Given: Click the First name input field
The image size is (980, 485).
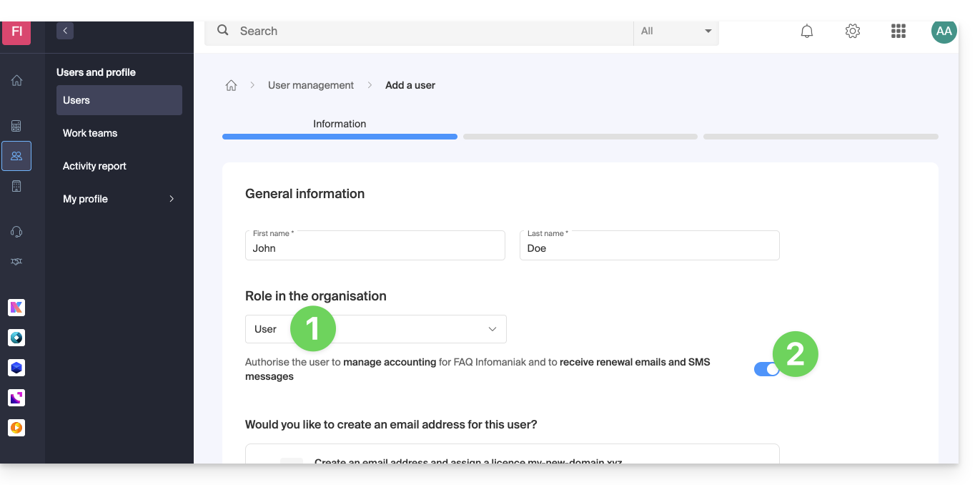Looking at the screenshot, I should (375, 248).
